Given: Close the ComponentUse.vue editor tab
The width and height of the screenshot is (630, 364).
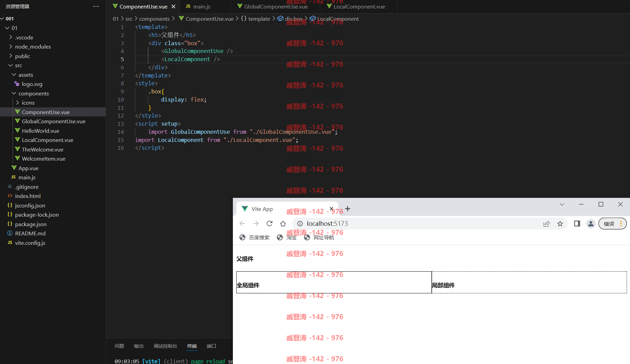Looking at the screenshot, I should coord(173,6).
